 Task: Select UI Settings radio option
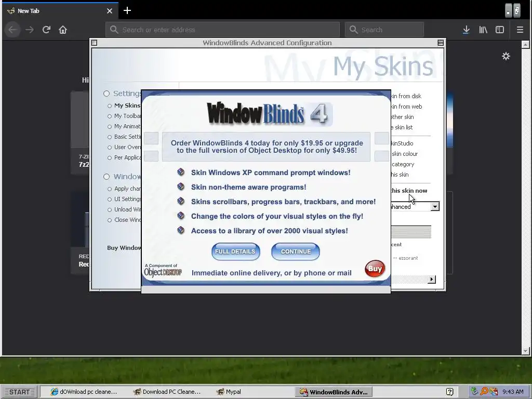[x=110, y=199]
